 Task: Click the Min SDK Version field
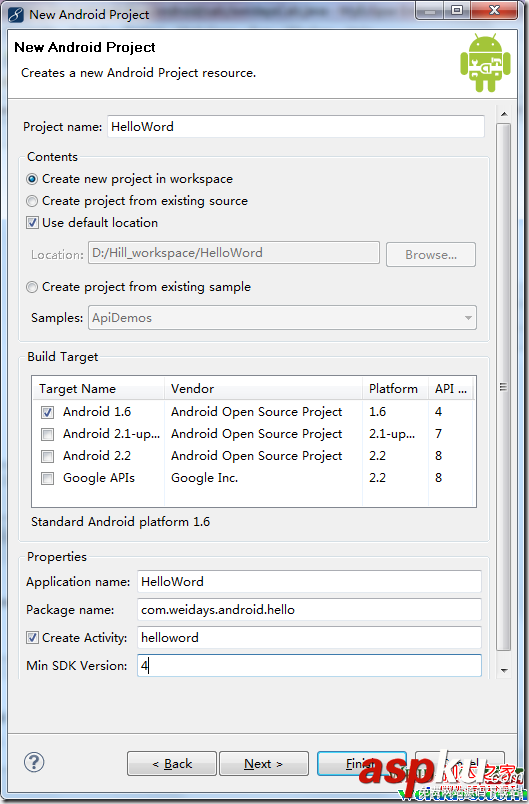[309, 666]
